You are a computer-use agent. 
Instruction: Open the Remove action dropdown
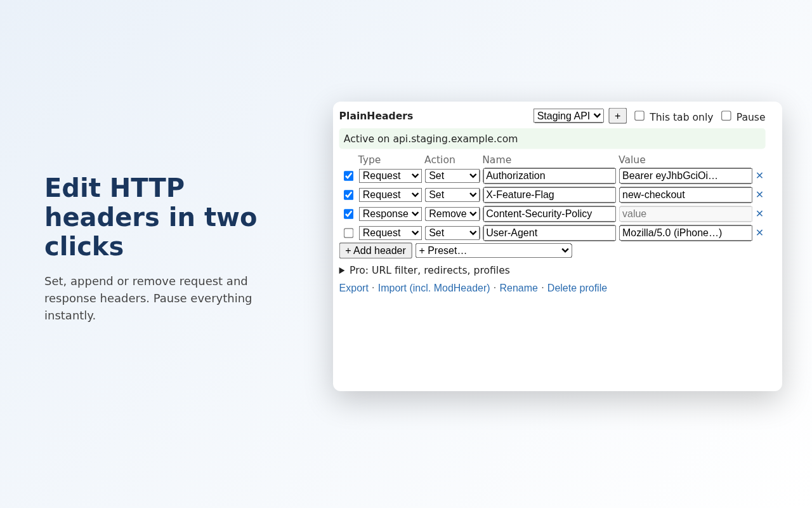point(452,214)
